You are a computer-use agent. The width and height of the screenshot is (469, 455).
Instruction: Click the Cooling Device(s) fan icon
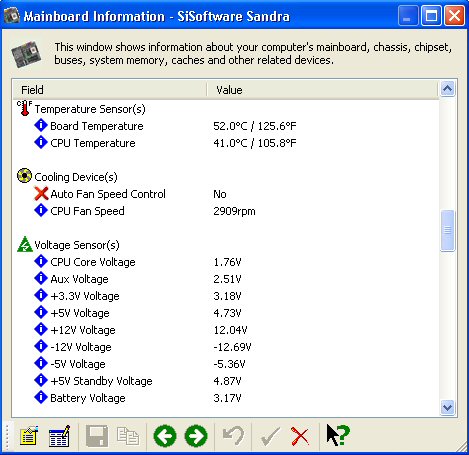pos(24,176)
